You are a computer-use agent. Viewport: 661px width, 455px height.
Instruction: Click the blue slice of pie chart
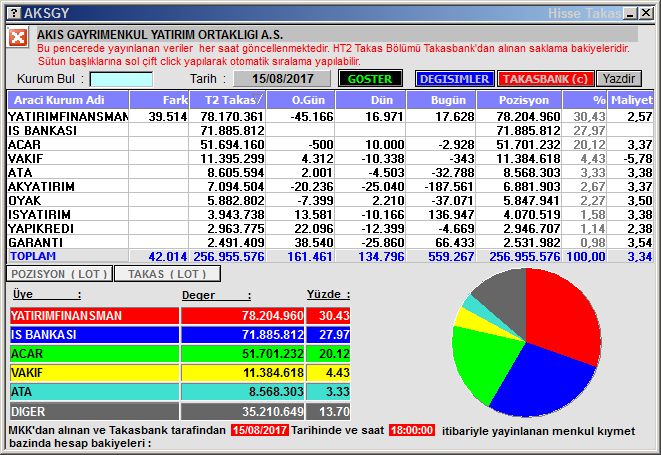point(544,380)
